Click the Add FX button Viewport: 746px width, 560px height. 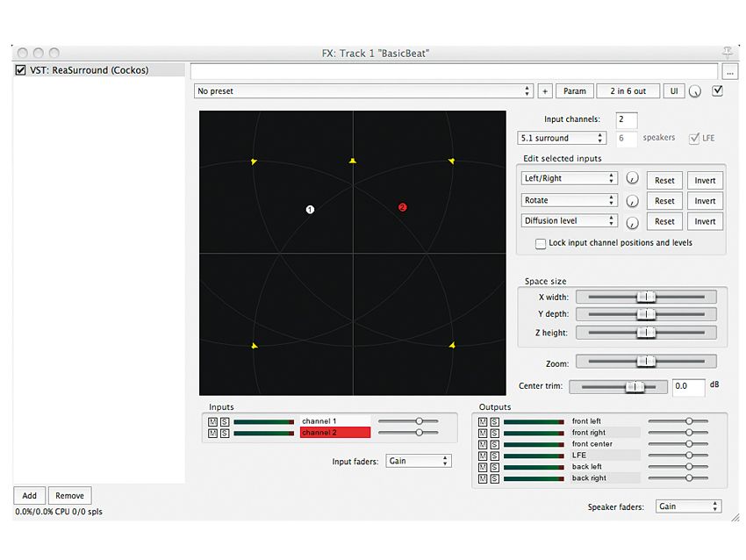click(x=30, y=495)
